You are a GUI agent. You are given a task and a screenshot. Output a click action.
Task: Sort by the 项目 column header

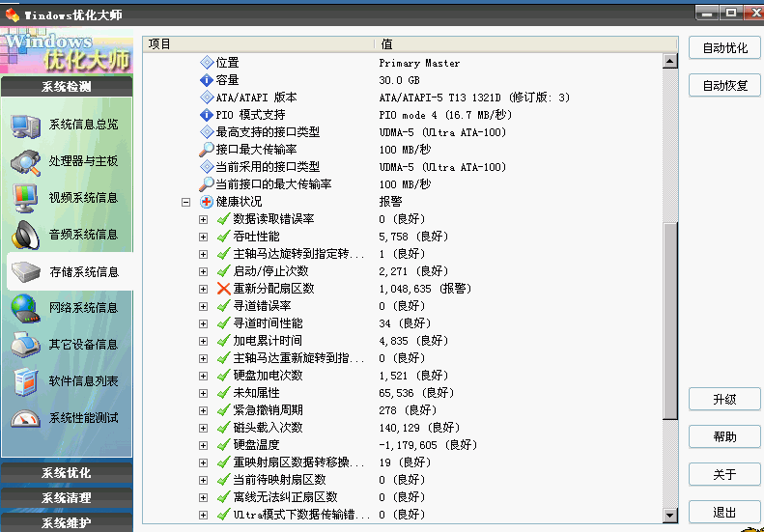point(259,44)
